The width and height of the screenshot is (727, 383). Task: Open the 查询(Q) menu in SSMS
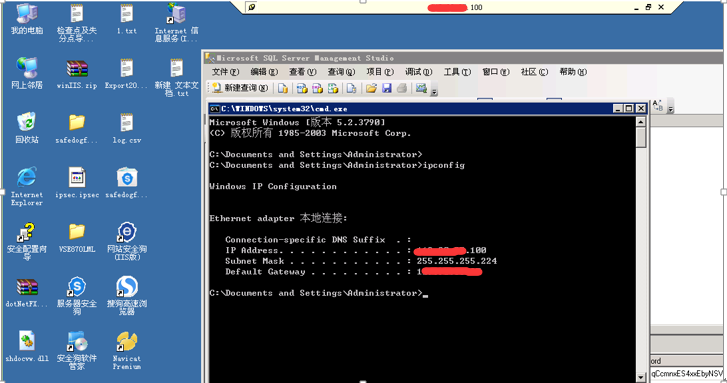(341, 72)
